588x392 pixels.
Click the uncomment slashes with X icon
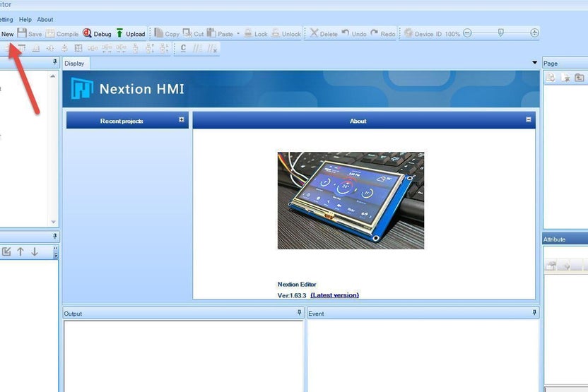click(x=212, y=48)
